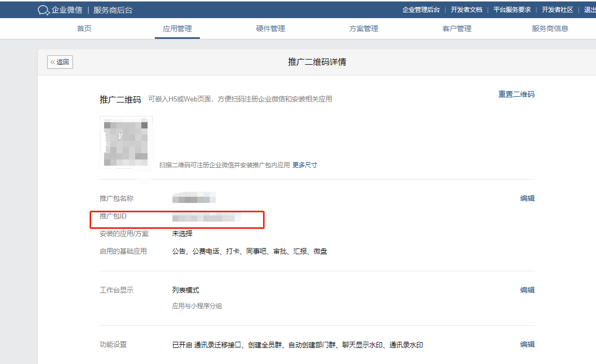The image size is (596, 364).
Task: Click the 未选择 value
Action: 182,234
